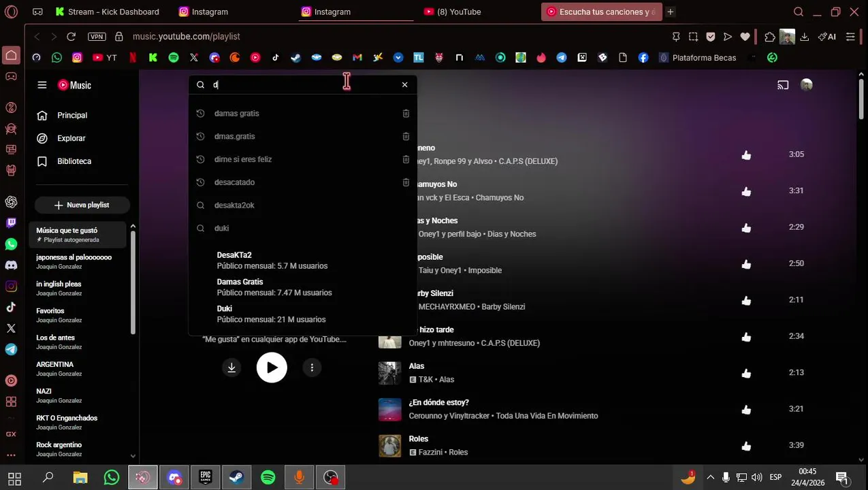
Task: Open the snapshot tool in the address bar
Action: tap(693, 37)
